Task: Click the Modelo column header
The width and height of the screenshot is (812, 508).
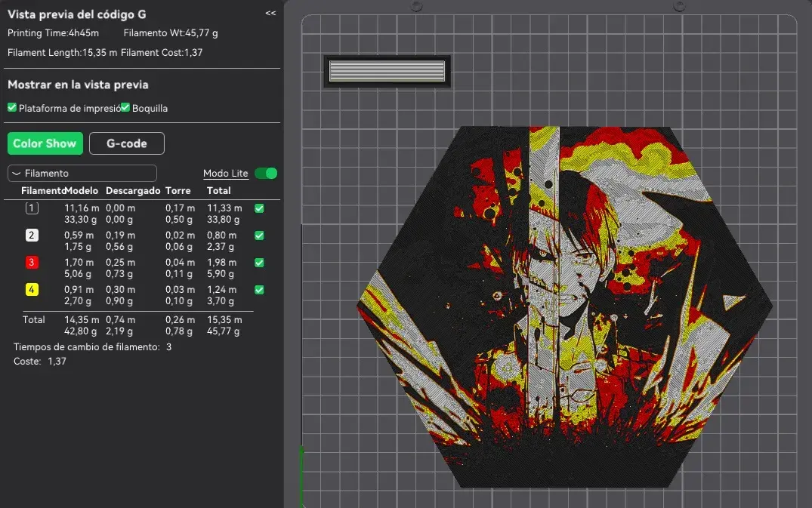Action: (x=82, y=190)
